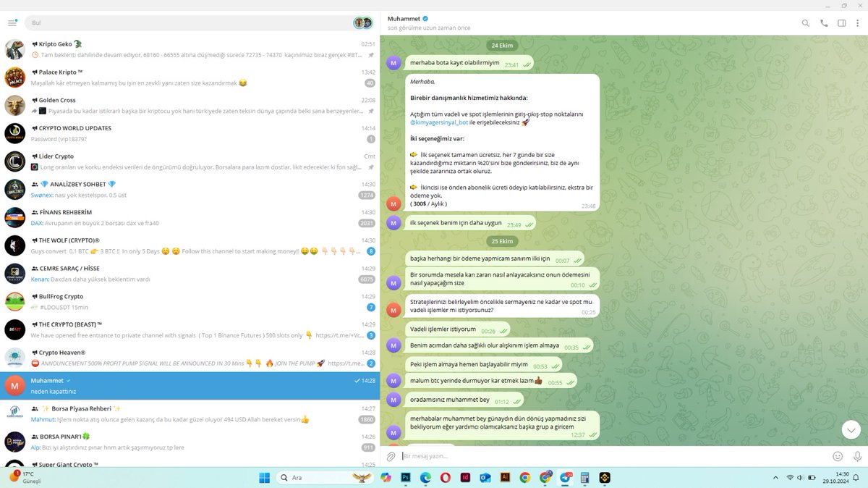Open Copilot from the taskbar
This screenshot has height=488, width=868.
click(386, 477)
